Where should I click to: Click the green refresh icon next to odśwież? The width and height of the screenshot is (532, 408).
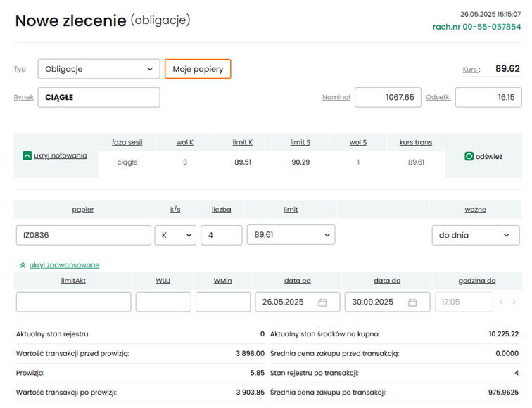(x=469, y=156)
